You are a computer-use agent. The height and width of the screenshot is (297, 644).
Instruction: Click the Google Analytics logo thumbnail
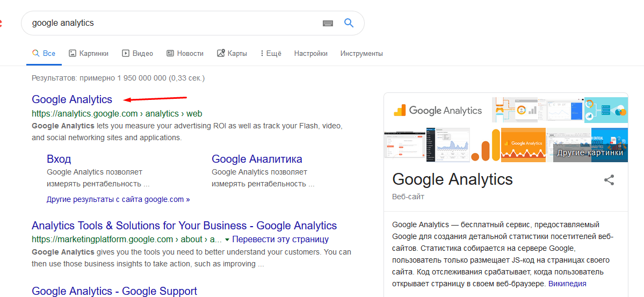coord(438,111)
